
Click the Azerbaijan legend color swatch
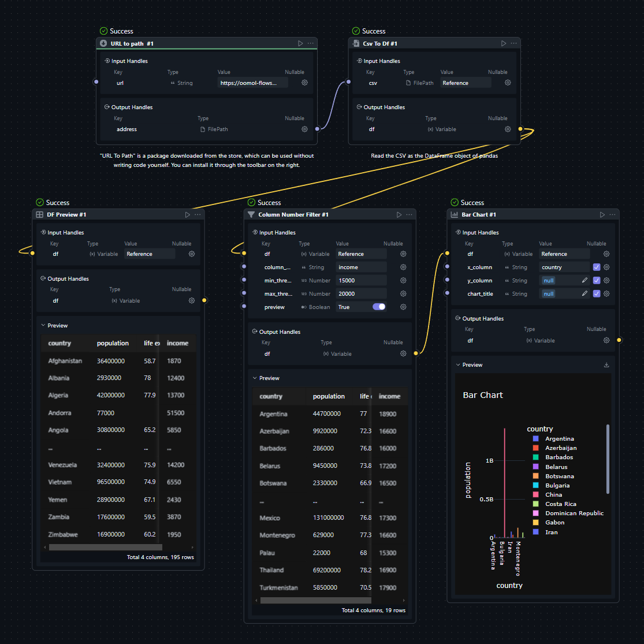535,448
